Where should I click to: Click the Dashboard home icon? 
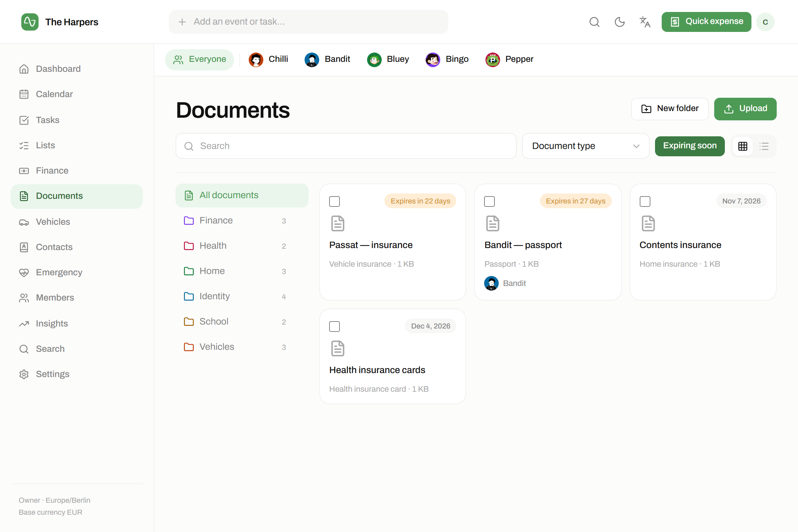[x=24, y=69]
